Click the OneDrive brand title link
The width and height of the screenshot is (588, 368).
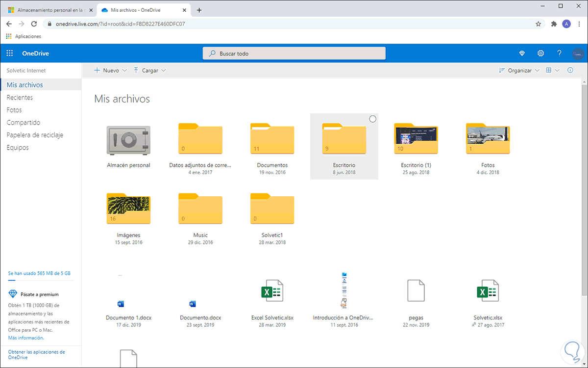(x=35, y=53)
